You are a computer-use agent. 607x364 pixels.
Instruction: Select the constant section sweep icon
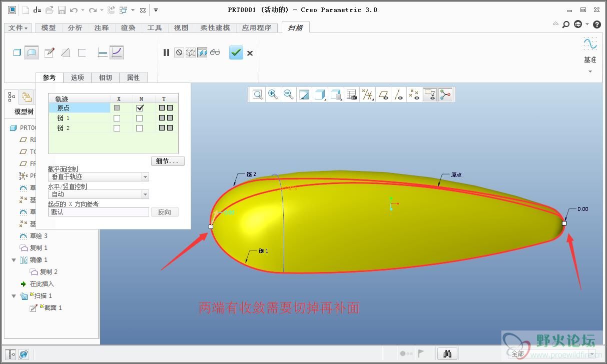pos(103,52)
